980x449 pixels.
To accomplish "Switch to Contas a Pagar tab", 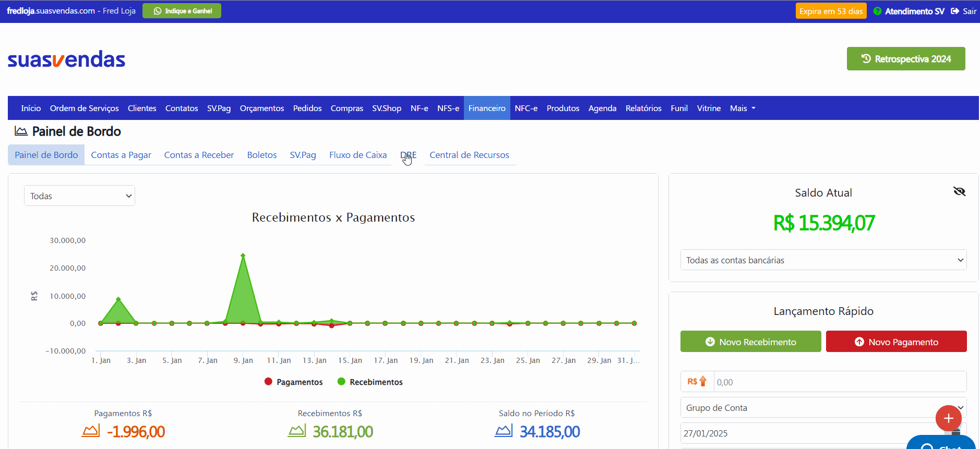I will coord(121,155).
